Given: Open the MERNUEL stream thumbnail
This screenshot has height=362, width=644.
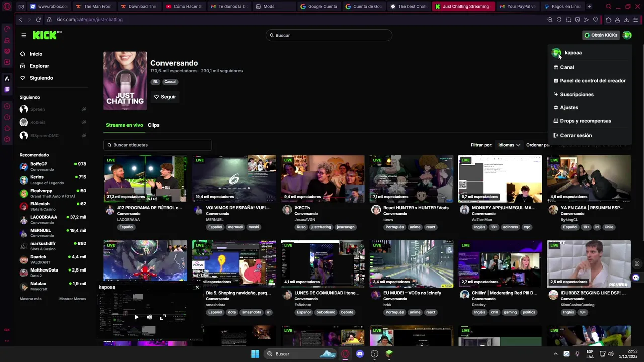Looking at the screenshot, I should click(x=234, y=178).
